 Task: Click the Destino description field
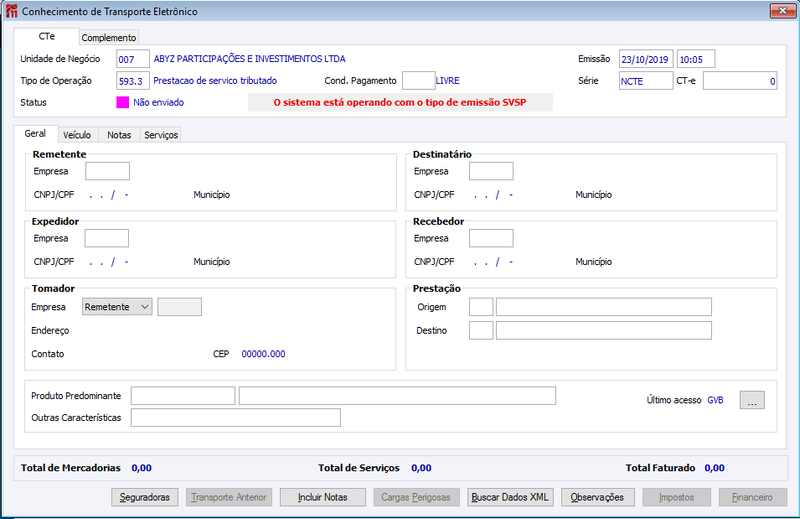[x=604, y=330]
